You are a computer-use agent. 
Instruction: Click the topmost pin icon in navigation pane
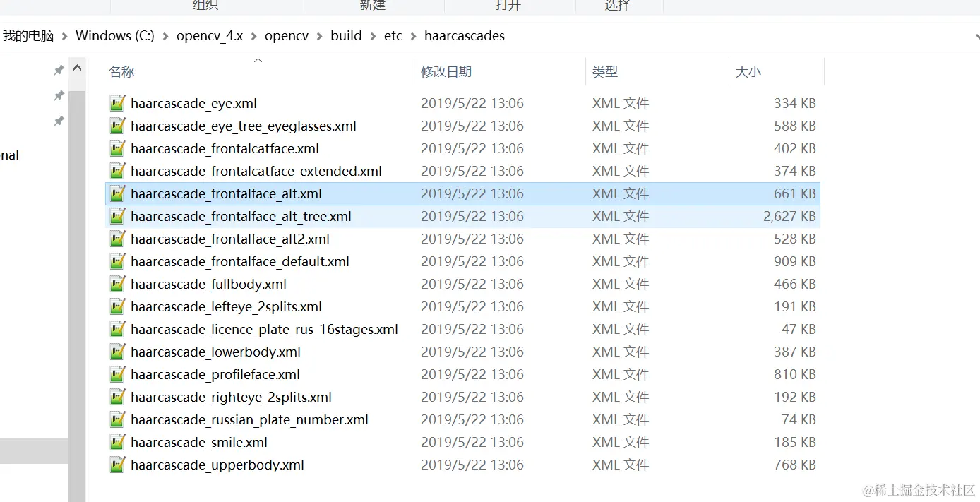coord(59,70)
